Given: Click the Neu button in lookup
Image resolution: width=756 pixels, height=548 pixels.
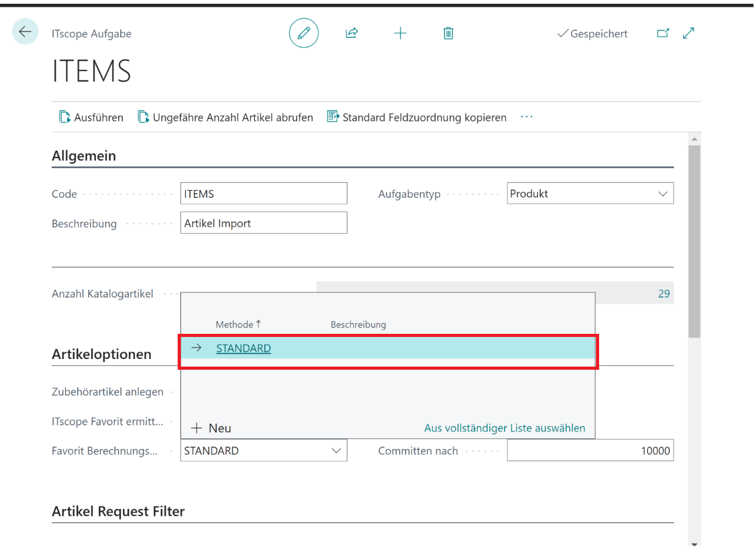Looking at the screenshot, I should 212,428.
